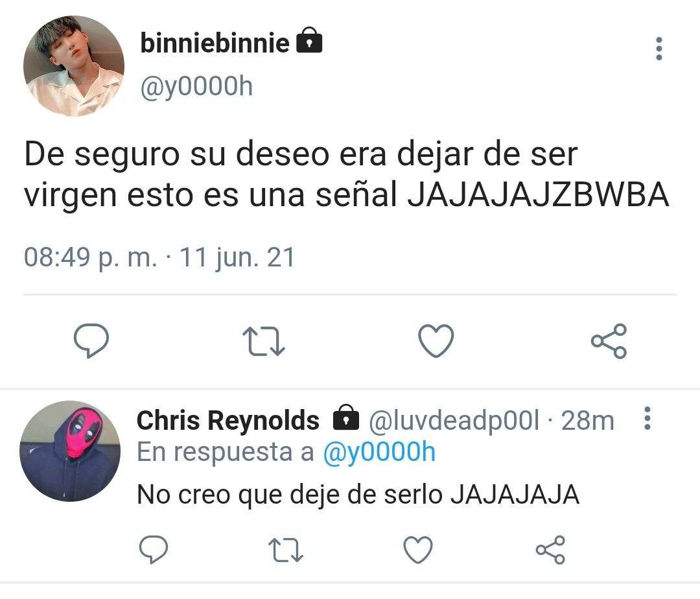Tap the 28m reply timestamp

click(x=587, y=421)
